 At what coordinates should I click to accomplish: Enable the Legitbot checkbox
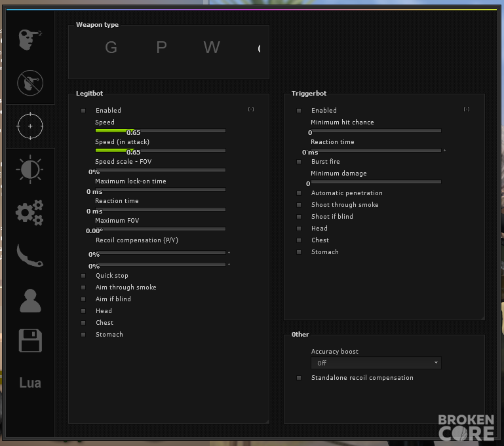(83, 111)
